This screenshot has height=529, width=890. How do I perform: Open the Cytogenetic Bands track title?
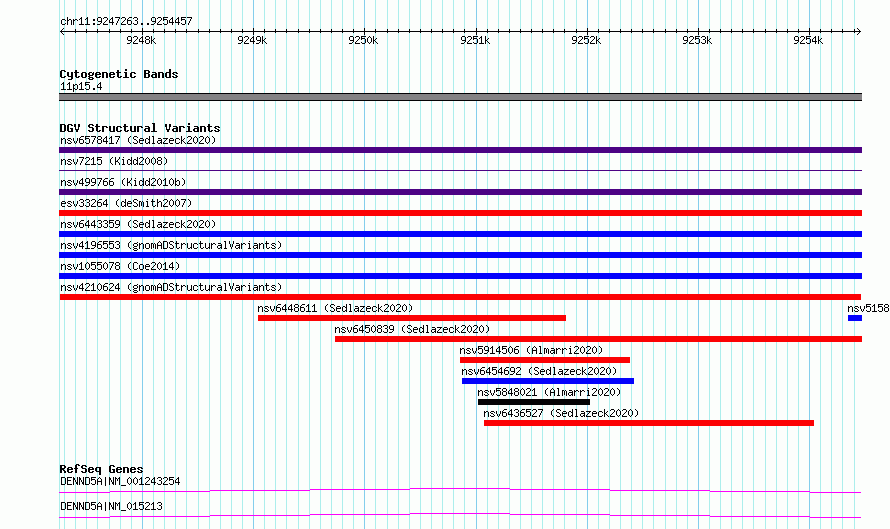119,74
